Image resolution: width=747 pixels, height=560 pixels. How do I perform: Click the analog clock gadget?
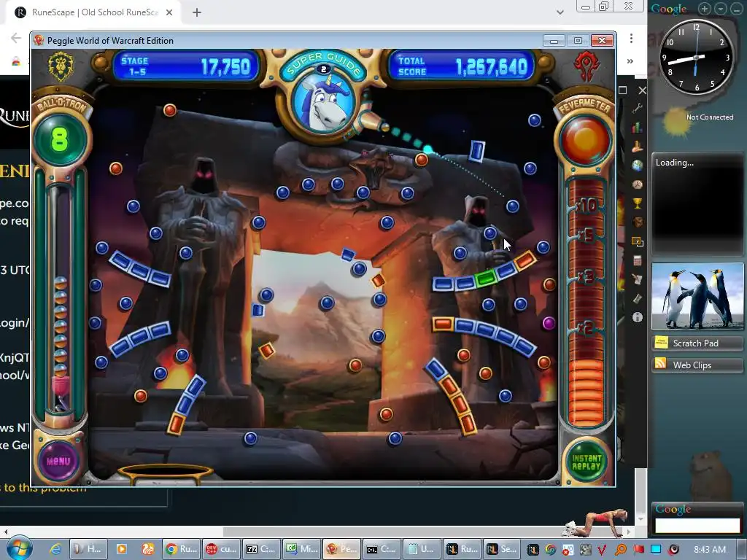pos(696,58)
